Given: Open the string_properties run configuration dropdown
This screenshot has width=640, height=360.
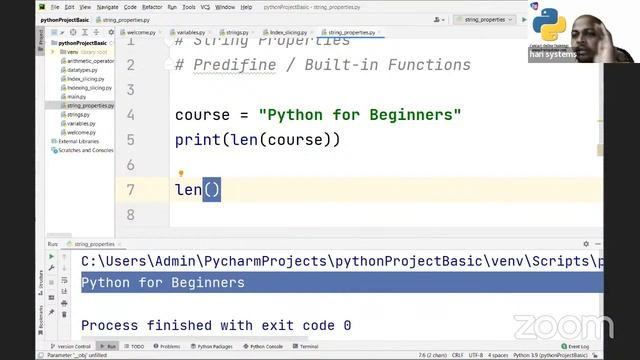Looking at the screenshot, I should click(484, 20).
